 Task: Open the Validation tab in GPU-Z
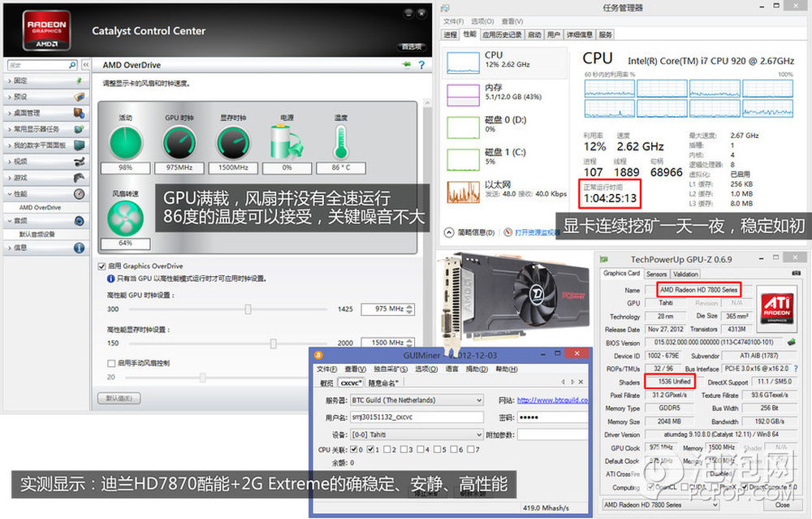tap(685, 274)
